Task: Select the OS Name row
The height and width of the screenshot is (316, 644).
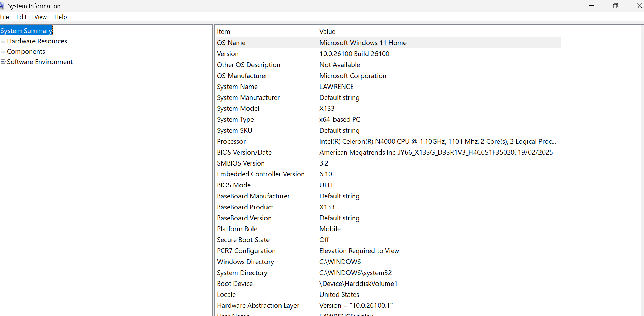Action: tap(307, 42)
